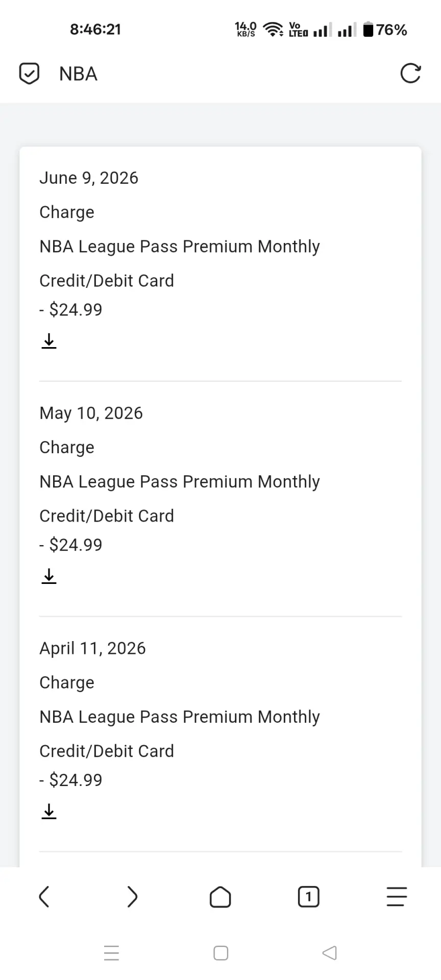
Task: Go forward in browser history
Action: (x=132, y=897)
